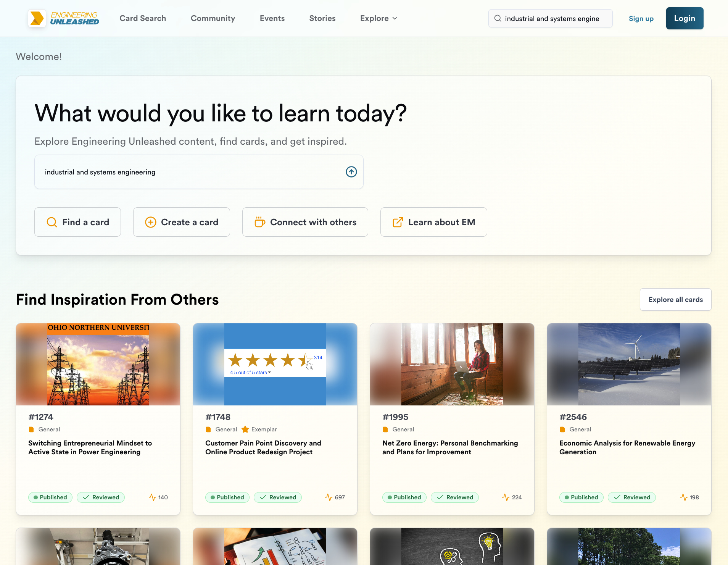Click Reviewed badge on card #1748
The height and width of the screenshot is (565, 728).
click(278, 497)
